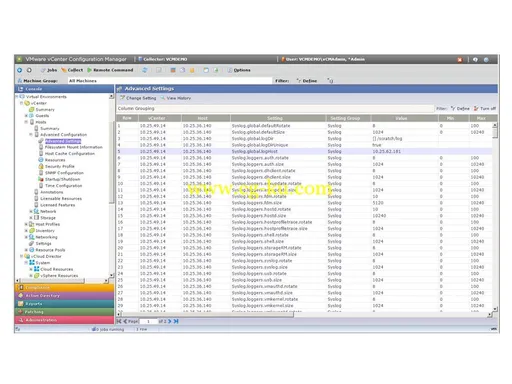This screenshot has width=512, height=384.
Task: Start a Collect operation
Action: [72, 70]
